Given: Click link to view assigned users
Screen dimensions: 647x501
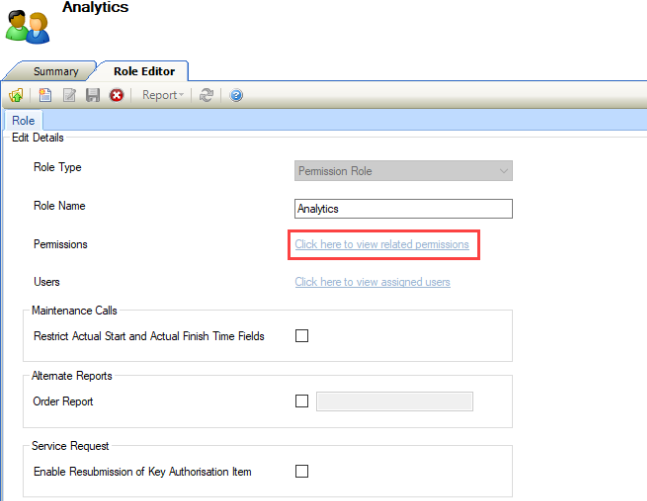Looking at the screenshot, I should [372, 282].
